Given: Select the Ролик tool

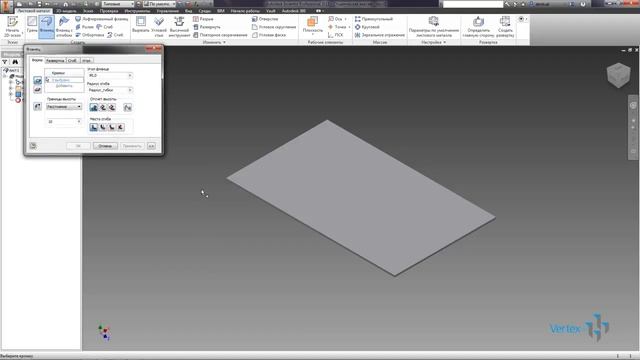Looking at the screenshot, I should pyautogui.click(x=84, y=27).
